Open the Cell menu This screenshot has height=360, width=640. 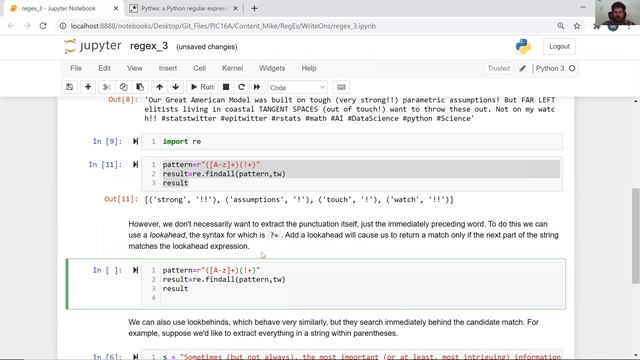pyautogui.click(x=200, y=68)
